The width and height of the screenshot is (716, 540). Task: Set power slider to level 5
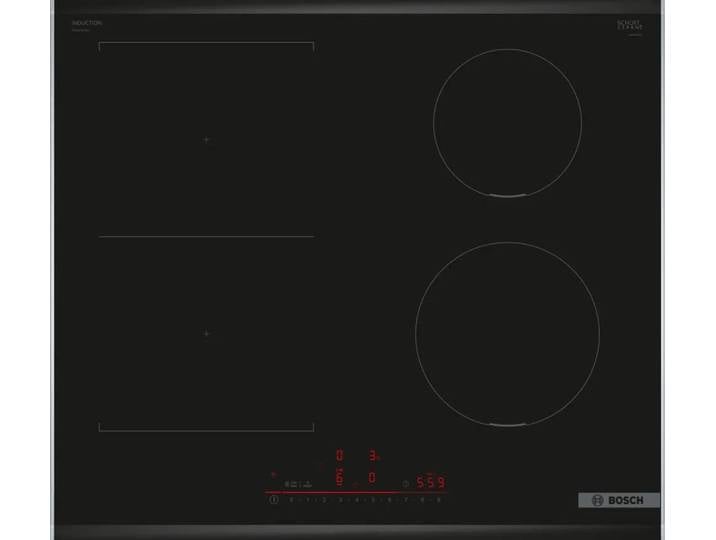click(x=373, y=500)
